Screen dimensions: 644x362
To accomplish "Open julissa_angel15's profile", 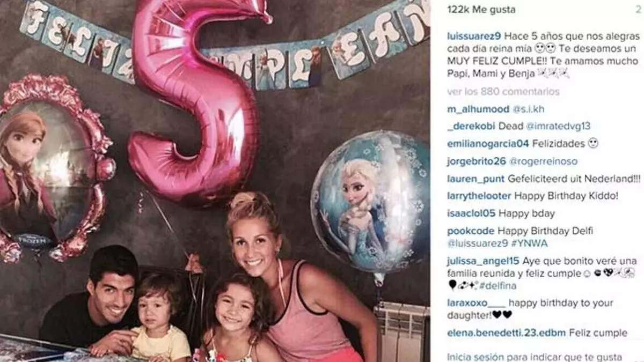I will coord(483,261).
